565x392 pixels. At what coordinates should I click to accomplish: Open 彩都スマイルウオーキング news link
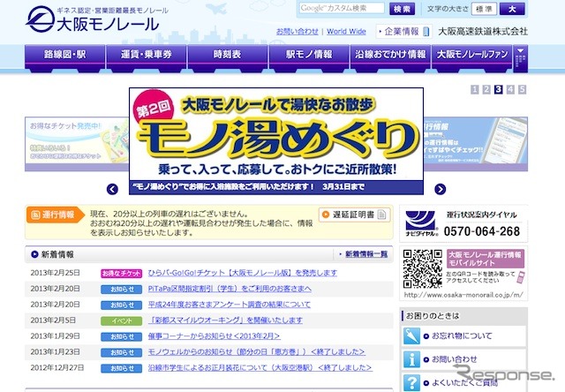point(225,320)
